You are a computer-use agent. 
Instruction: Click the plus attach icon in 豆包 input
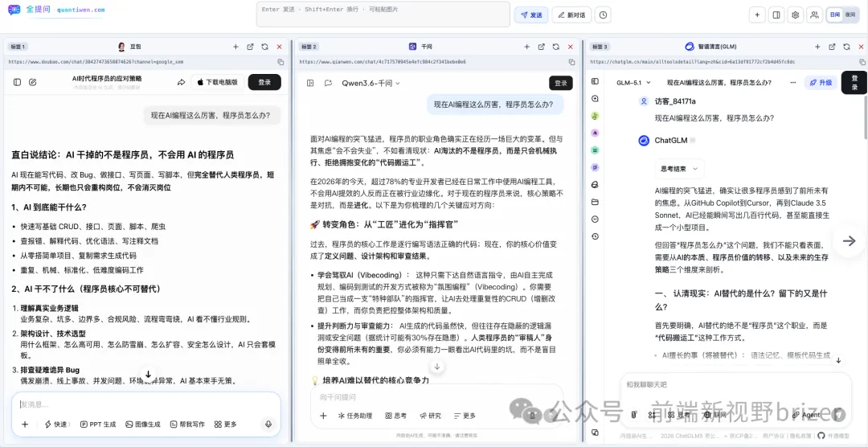[x=25, y=424]
